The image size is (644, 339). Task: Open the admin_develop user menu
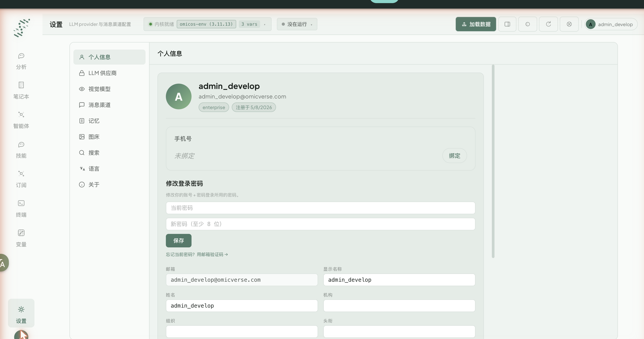[x=611, y=24]
